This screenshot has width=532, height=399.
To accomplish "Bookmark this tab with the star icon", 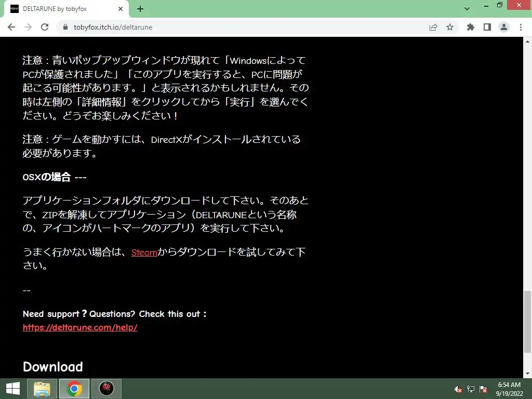I will (450, 27).
